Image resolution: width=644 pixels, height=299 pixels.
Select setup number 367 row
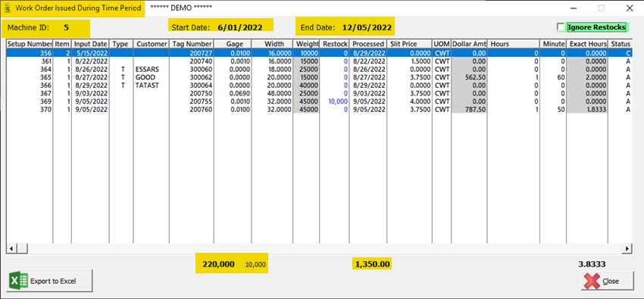point(319,94)
